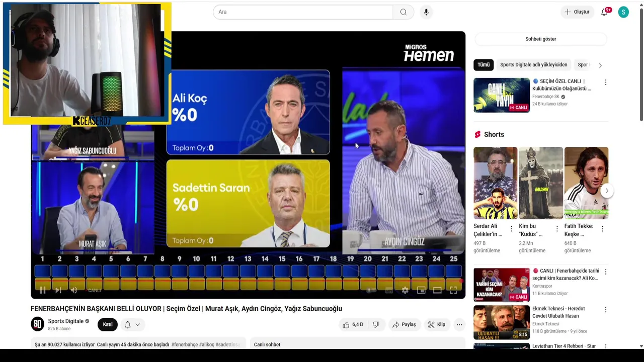The image size is (644, 362).
Task: Show chat with Sohbeti göster
Action: coord(541,39)
